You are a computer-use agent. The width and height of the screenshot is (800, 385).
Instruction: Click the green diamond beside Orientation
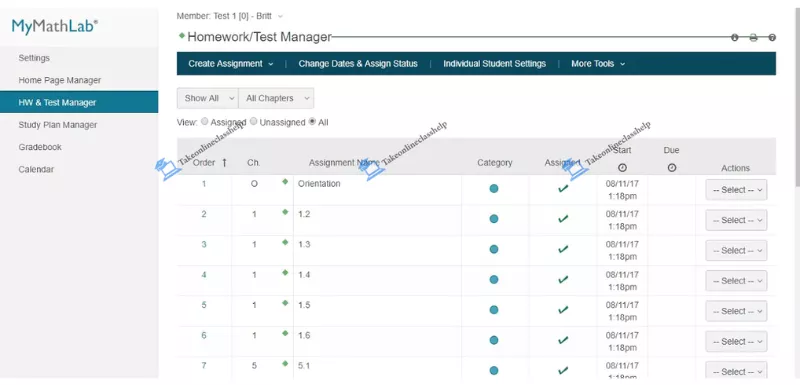pos(285,181)
